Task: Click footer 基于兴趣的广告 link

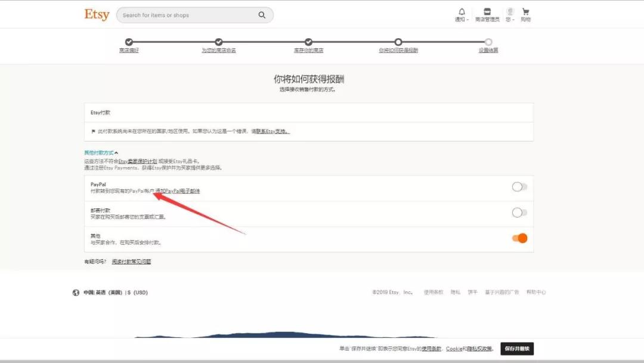Action: pyautogui.click(x=502, y=293)
